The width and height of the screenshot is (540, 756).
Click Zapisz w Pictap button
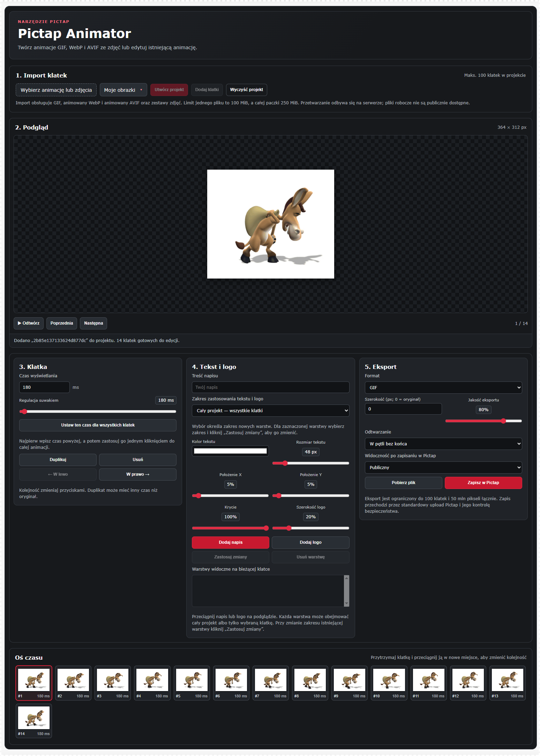point(483,483)
